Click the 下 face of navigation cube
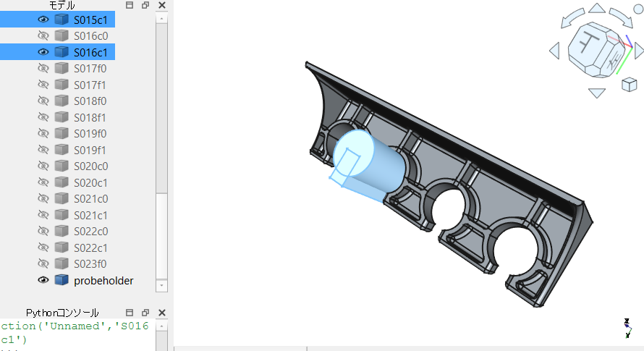Screen dimensions: 644x351 click(x=588, y=43)
